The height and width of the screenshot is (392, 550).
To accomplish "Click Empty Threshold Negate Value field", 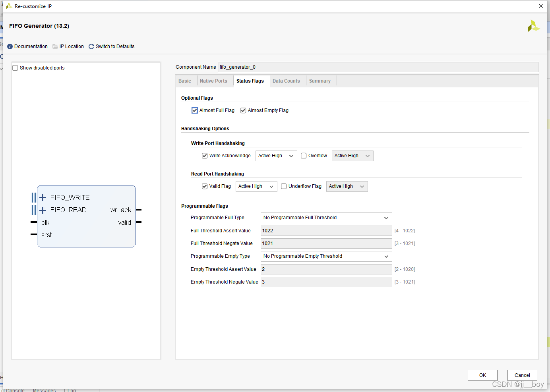I will click(326, 282).
